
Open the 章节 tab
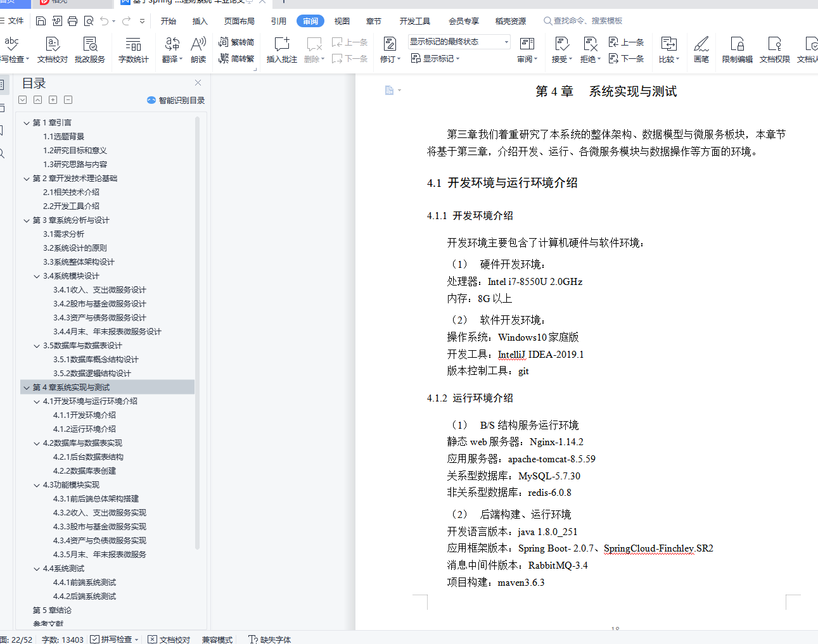click(374, 21)
